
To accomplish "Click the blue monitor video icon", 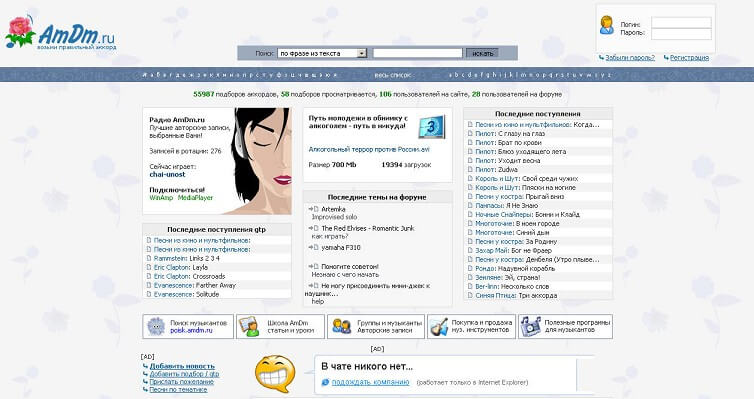I will pyautogui.click(x=431, y=127).
